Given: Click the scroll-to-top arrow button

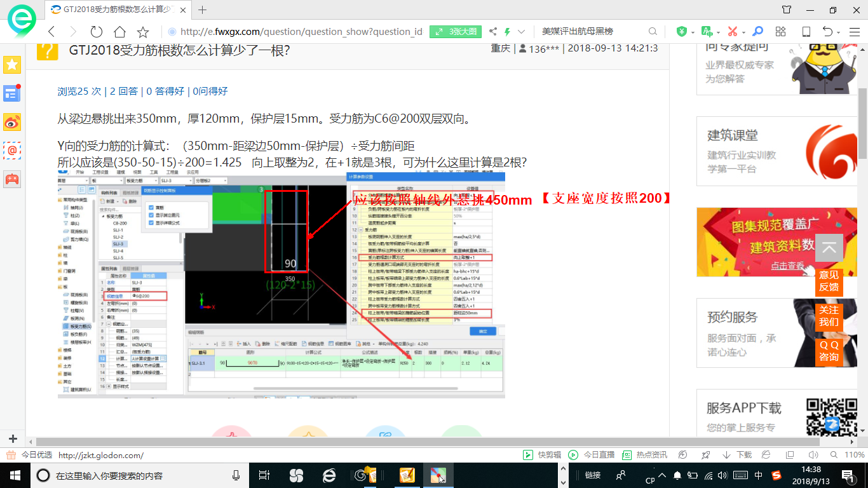Looking at the screenshot, I should pos(829,248).
